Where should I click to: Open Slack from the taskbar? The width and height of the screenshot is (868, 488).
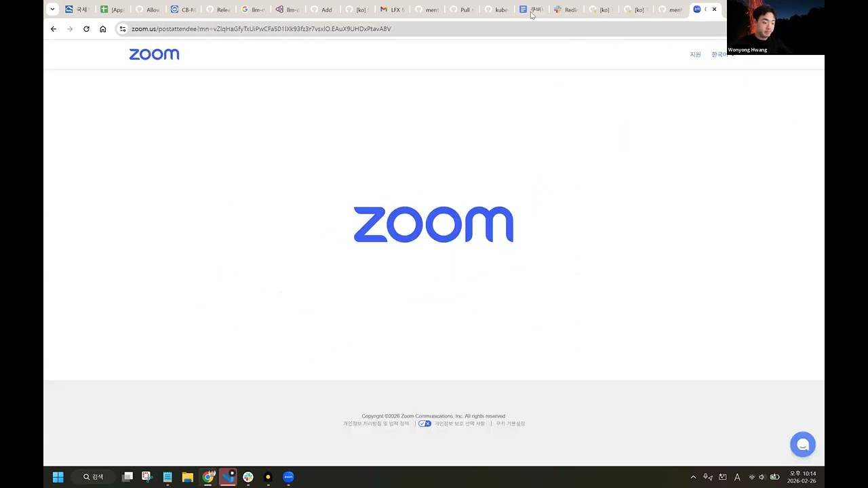point(248,477)
